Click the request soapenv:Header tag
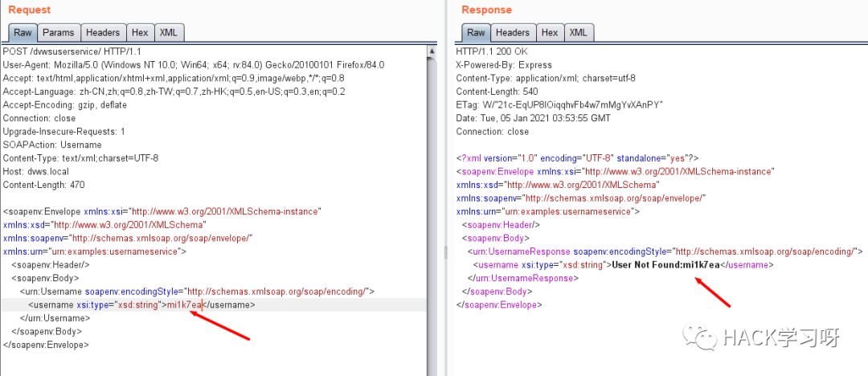Screen dimensions: 868x376 coord(51,264)
